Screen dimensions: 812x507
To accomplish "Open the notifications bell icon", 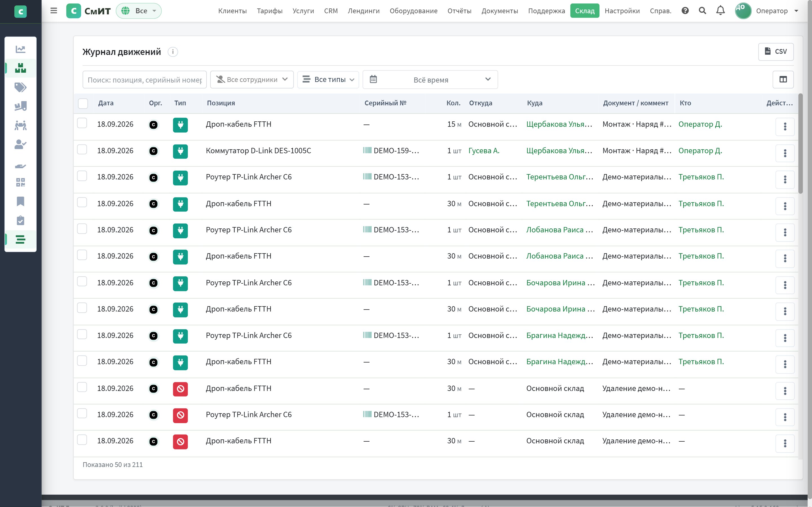I will (720, 11).
